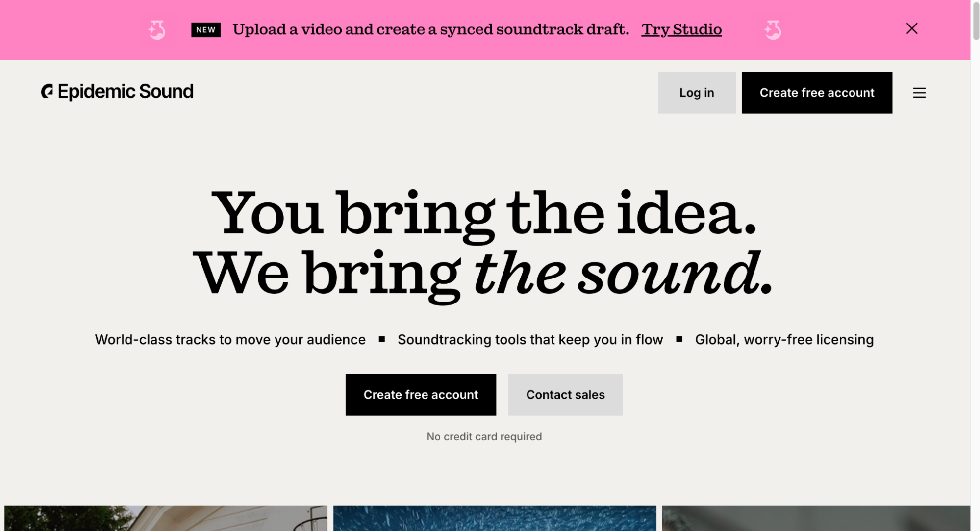Click Create free account in the header

[817, 92]
